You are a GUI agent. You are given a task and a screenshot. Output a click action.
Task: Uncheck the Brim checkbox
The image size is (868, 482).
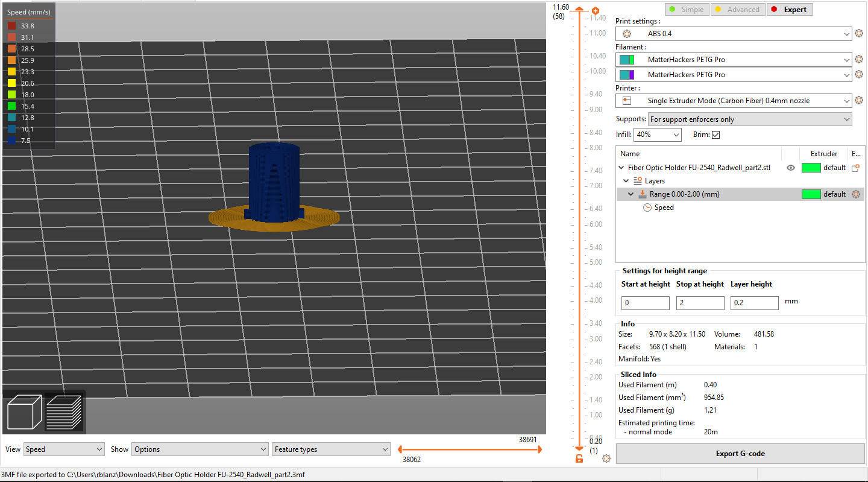coord(717,135)
